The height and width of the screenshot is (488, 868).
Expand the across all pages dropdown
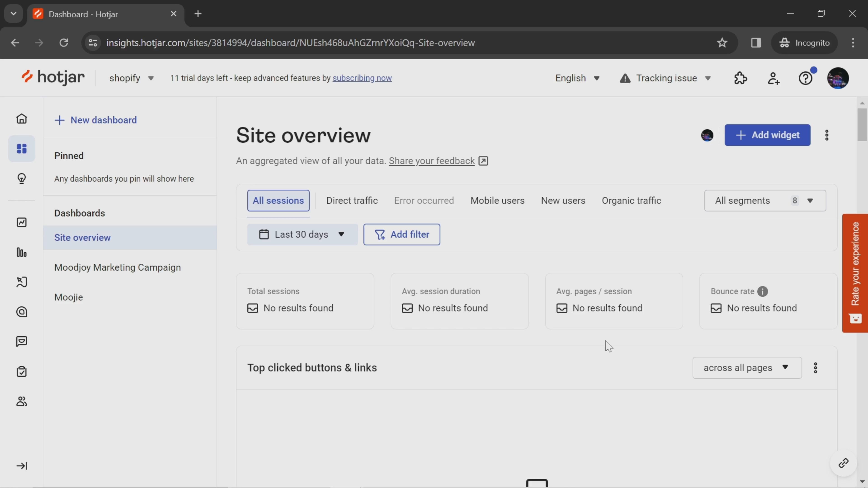[x=747, y=368]
